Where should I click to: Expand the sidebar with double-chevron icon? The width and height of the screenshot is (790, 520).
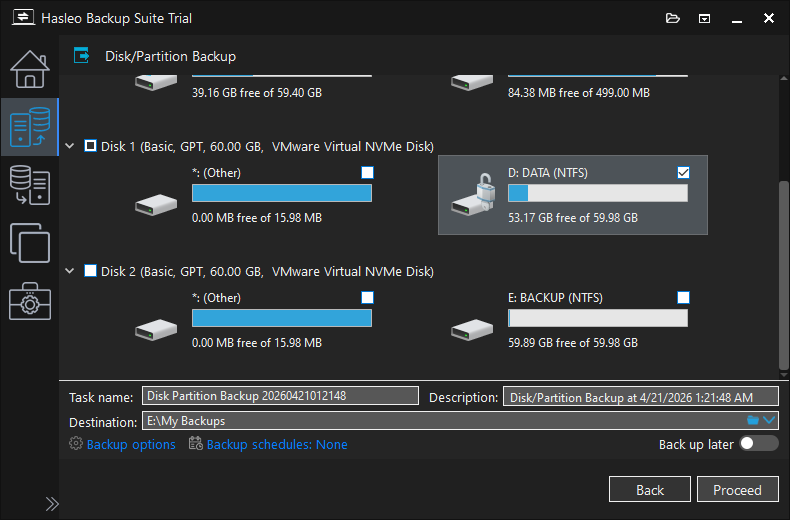click(52, 504)
